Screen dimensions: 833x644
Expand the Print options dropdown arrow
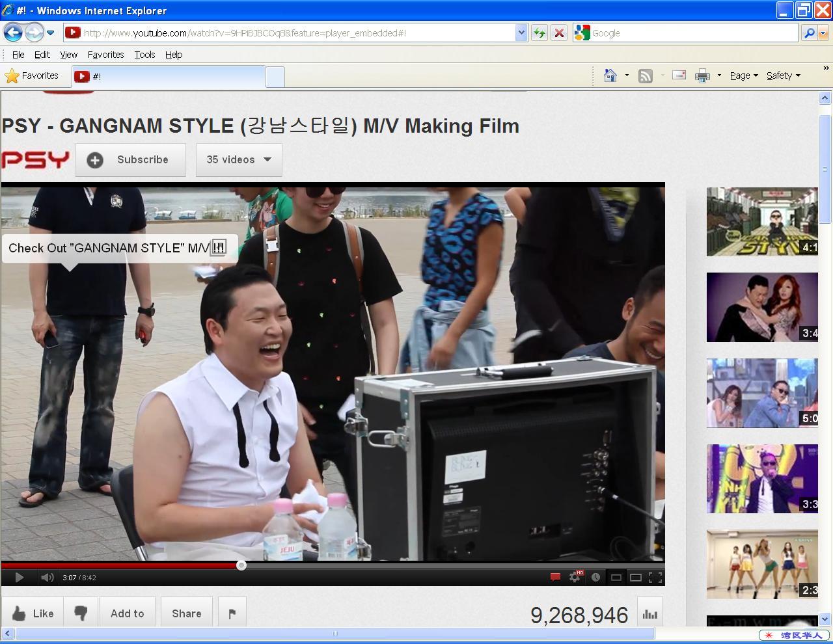tap(719, 75)
